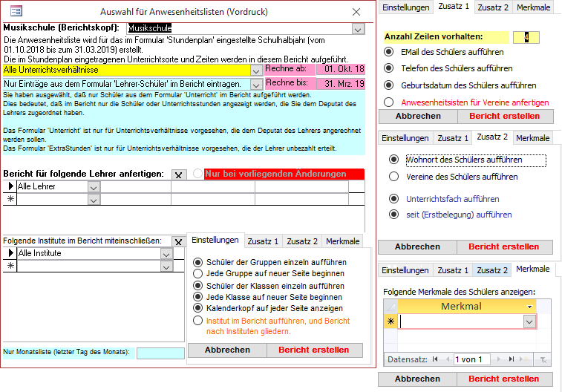
Task: Click the new record star in Datensatz navigator
Action: [525, 359]
